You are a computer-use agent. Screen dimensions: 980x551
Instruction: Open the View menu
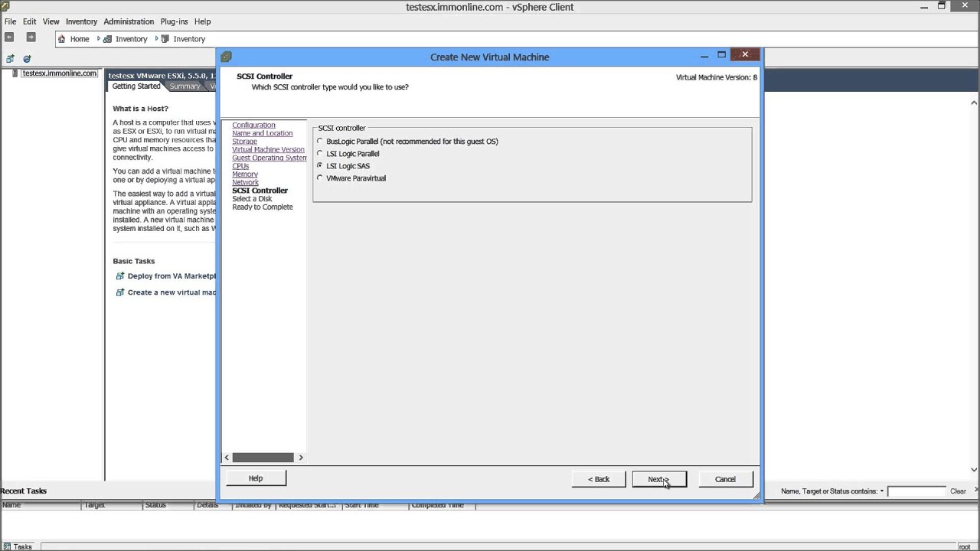click(x=51, y=21)
